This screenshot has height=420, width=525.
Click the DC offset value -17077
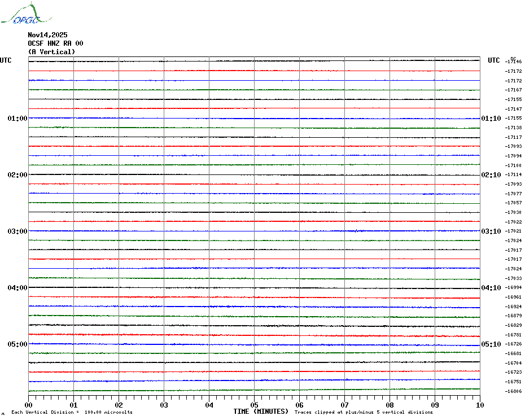coord(513,194)
